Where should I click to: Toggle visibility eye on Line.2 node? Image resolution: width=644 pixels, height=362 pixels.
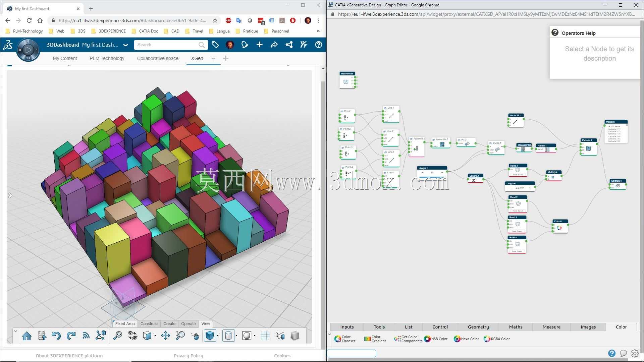(x=384, y=131)
